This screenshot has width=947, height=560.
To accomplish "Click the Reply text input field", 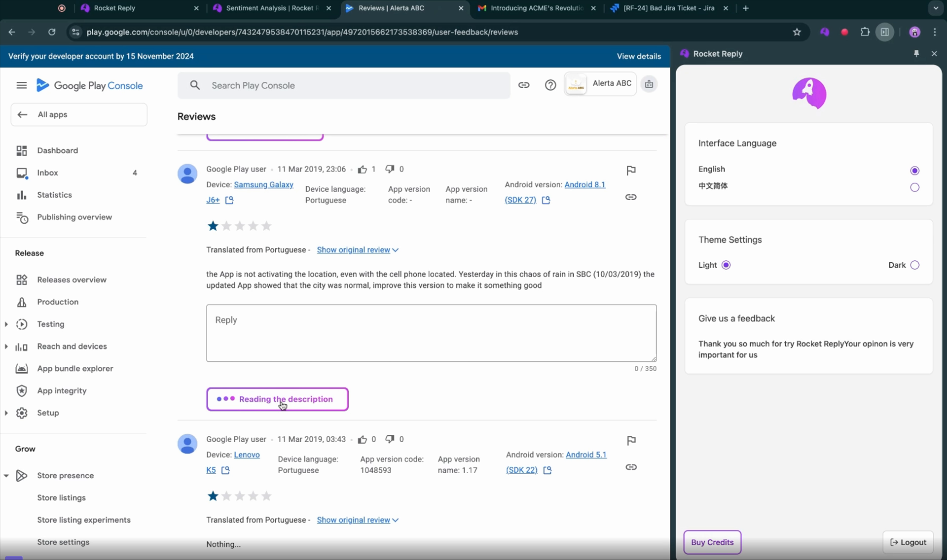I will (x=431, y=332).
